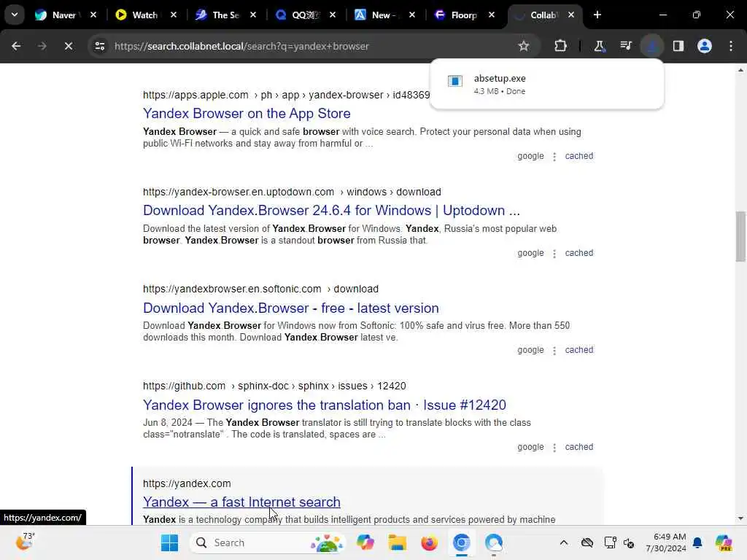Image resolution: width=747 pixels, height=560 pixels.
Task: Open a new browser tab
Action: click(x=597, y=15)
